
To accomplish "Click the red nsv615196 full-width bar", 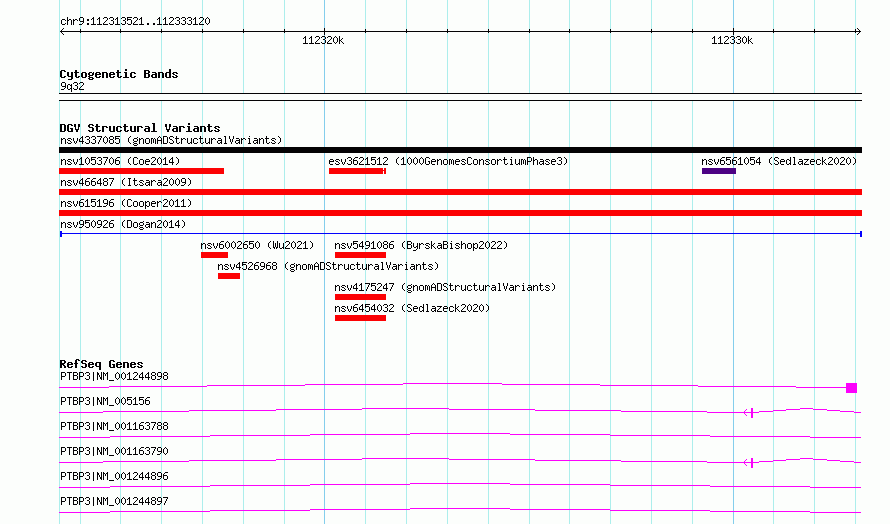I will coord(460,213).
